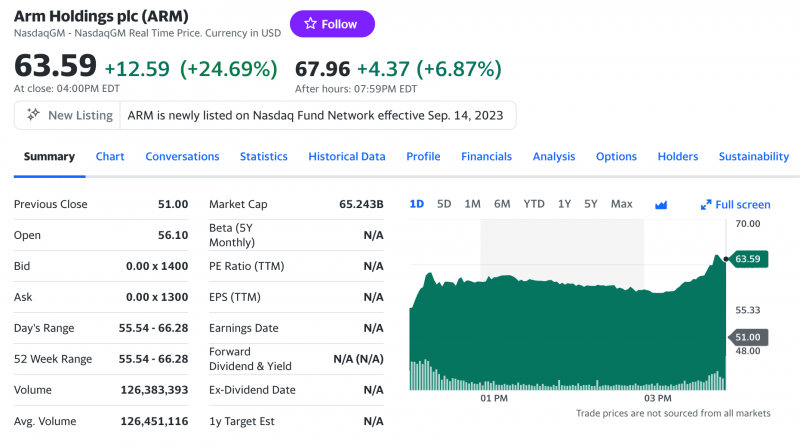Click the trade prices disclaimer text

673,413
